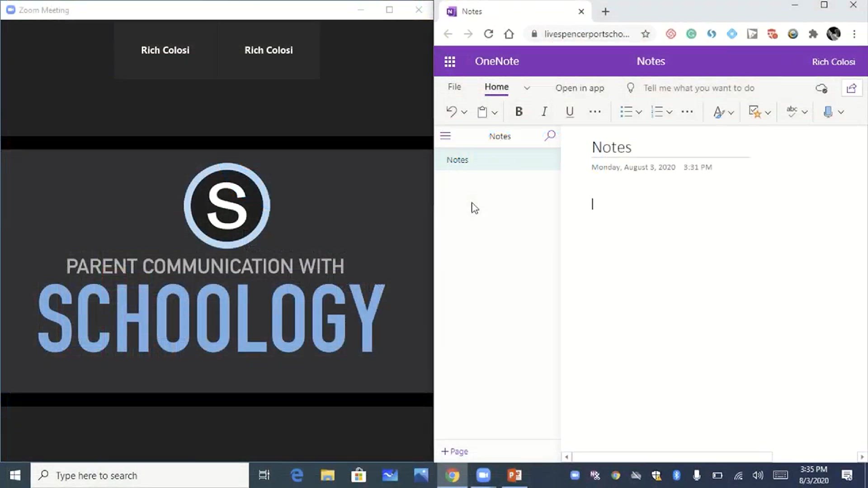Click the address bar URL

(x=586, y=34)
